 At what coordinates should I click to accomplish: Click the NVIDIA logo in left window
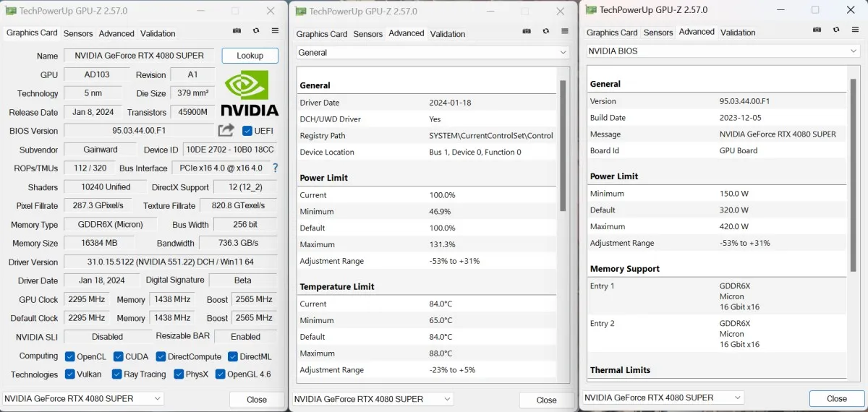250,93
